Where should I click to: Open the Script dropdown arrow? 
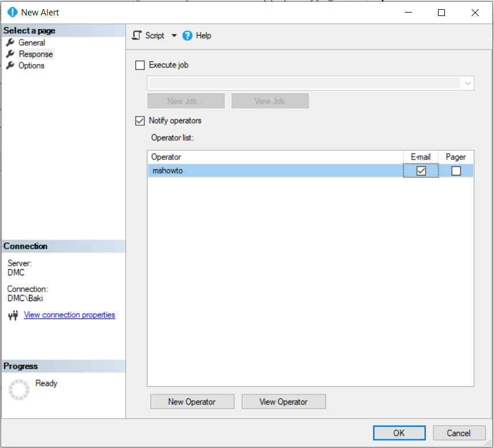coord(174,35)
